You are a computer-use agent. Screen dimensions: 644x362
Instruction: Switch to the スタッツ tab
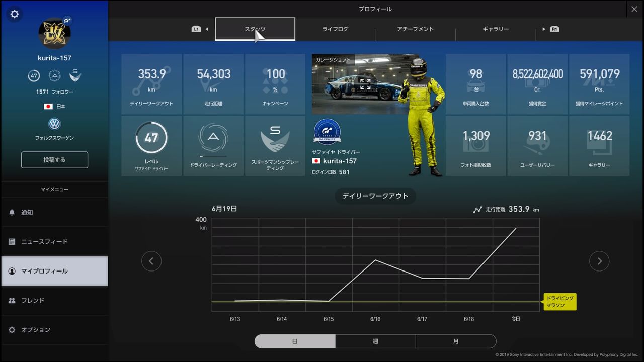point(255,29)
